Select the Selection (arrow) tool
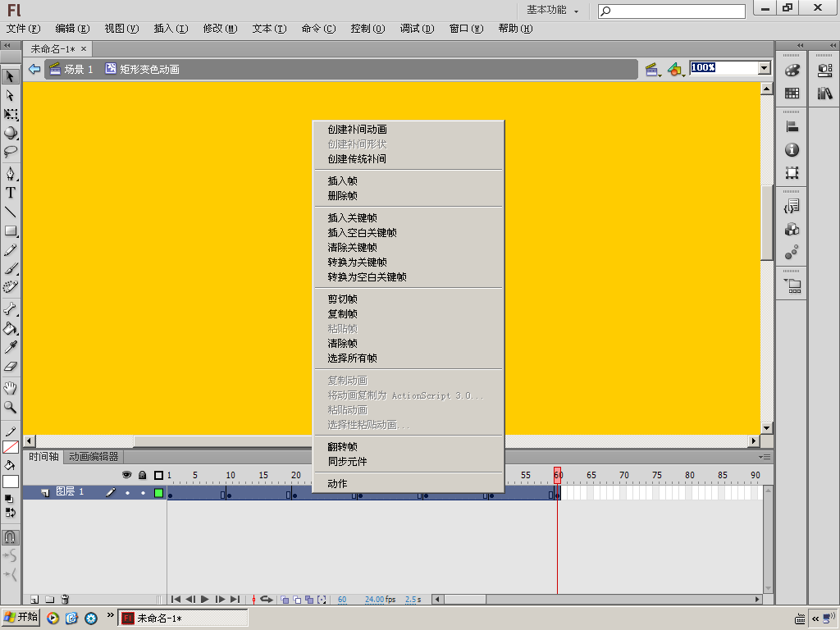 [10, 76]
